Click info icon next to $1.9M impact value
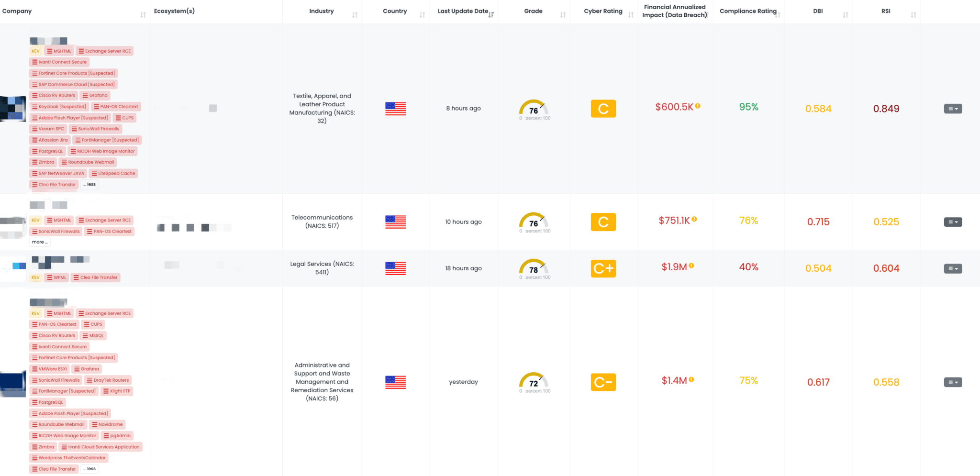The width and height of the screenshot is (980, 476). (692, 265)
